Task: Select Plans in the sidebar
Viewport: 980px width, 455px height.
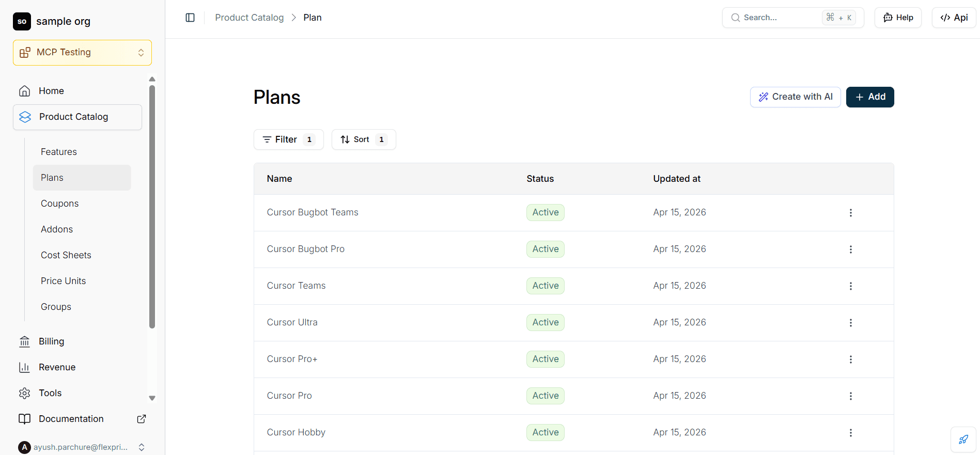Action: click(x=82, y=178)
